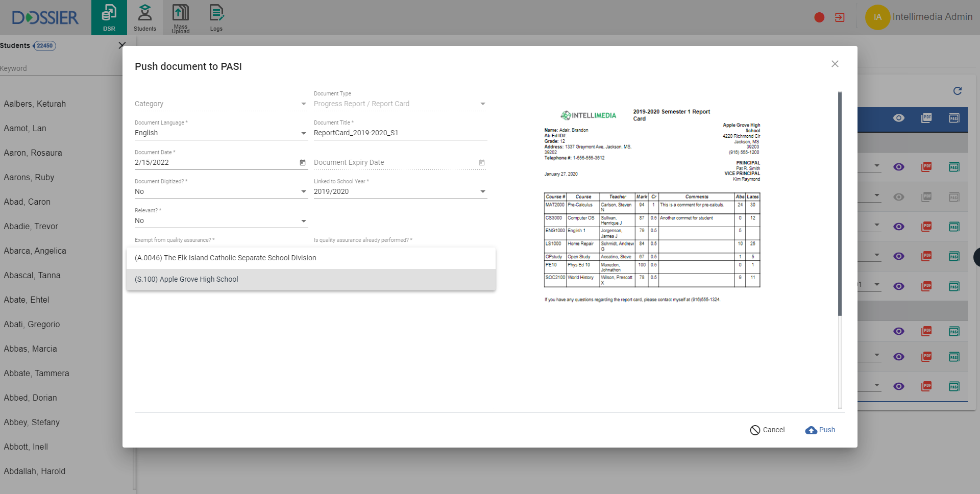Cancel the push document dialog

tap(767, 430)
